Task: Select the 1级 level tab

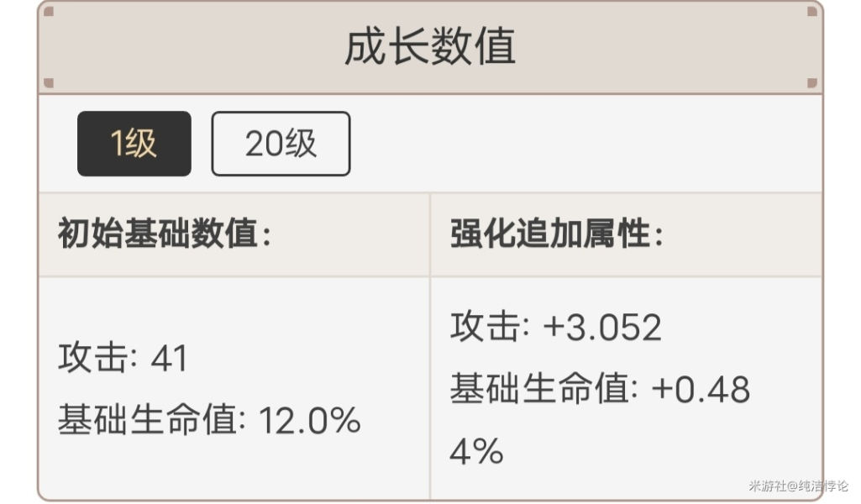Action: click(x=134, y=144)
